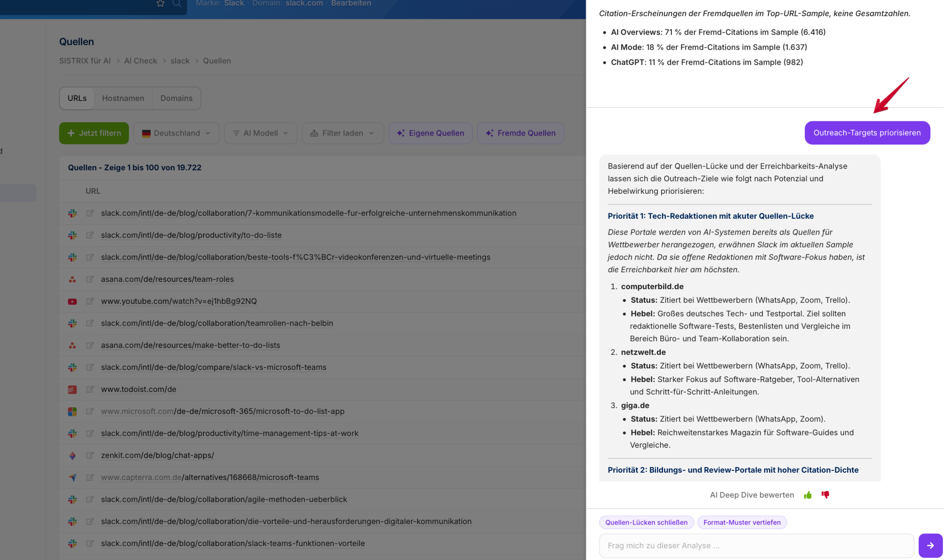This screenshot has width=944, height=560.
Task: Click Slack favicon beside 7-kommunikationsmodelle URL
Action: coord(73,213)
